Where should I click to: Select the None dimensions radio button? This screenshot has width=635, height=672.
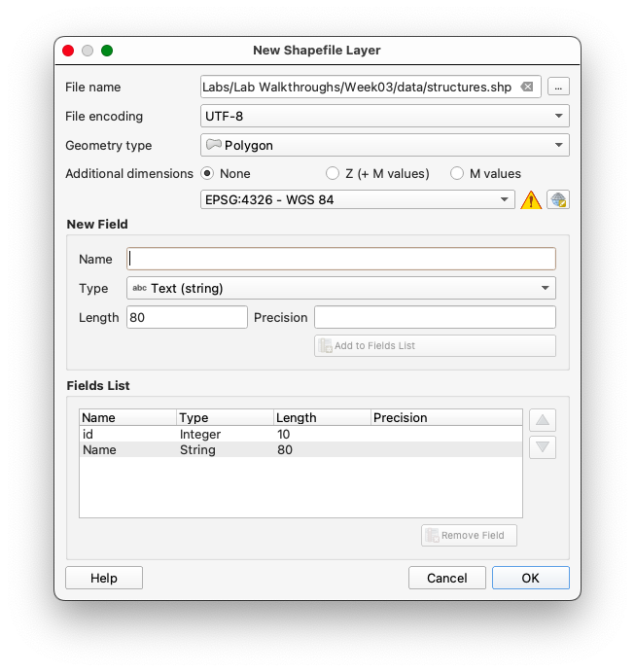point(207,173)
